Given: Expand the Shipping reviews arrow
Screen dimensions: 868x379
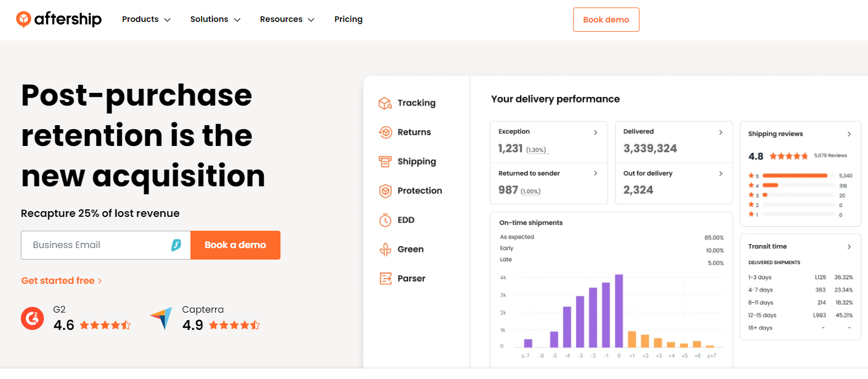Looking at the screenshot, I should (849, 134).
